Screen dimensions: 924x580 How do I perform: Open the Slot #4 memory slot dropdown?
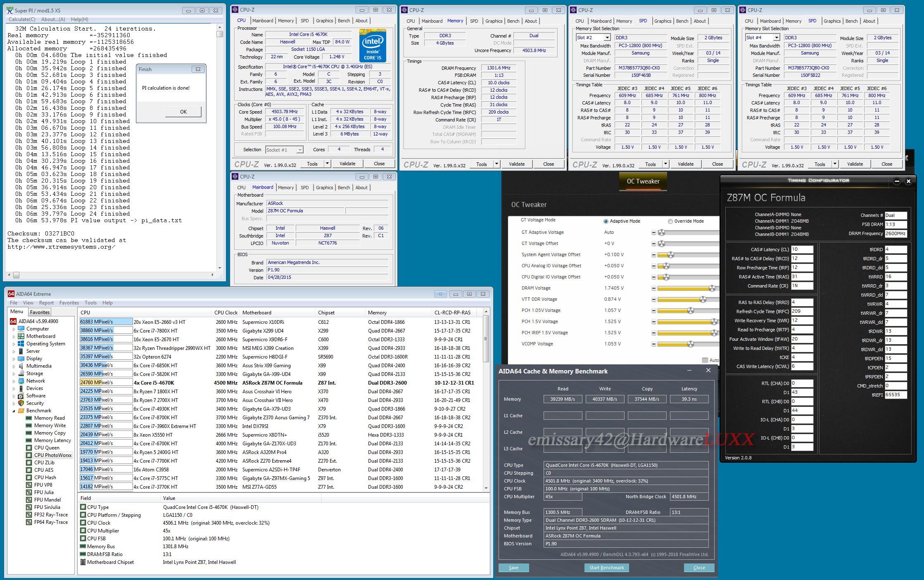[x=777, y=38]
